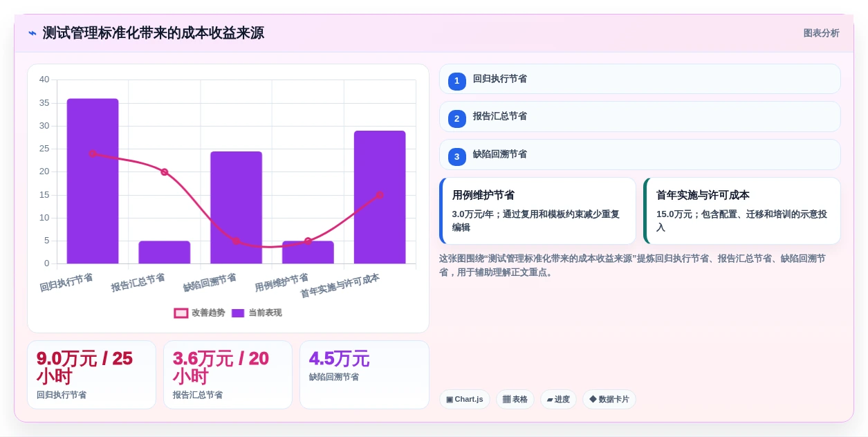Click the Chart.js tag
This screenshot has height=437, width=868.
465,399
